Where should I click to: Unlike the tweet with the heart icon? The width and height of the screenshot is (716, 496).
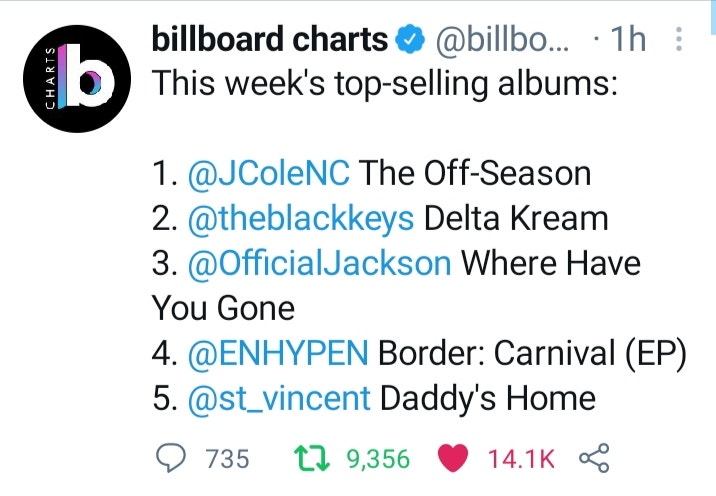[453, 458]
